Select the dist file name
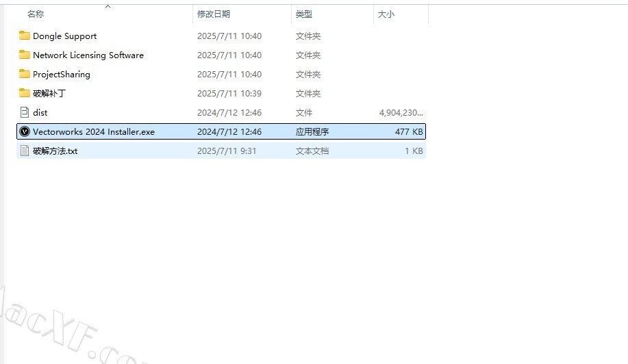This screenshot has width=628, height=364. (40, 112)
